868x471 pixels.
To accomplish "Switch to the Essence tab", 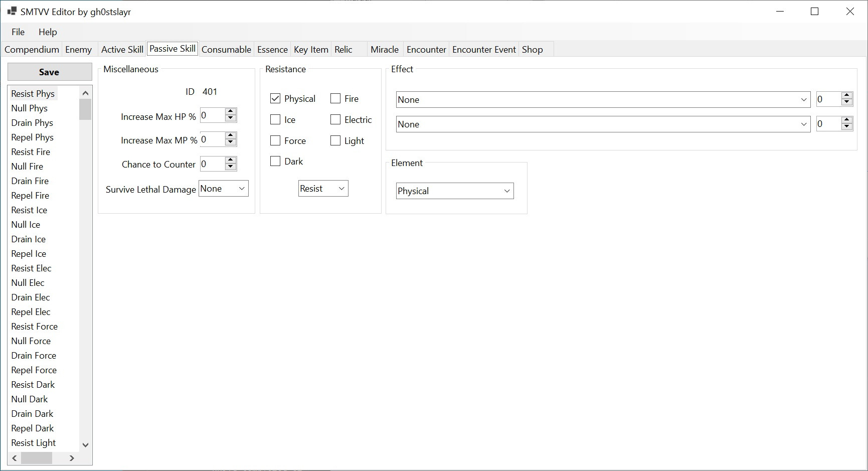I will click(x=272, y=49).
